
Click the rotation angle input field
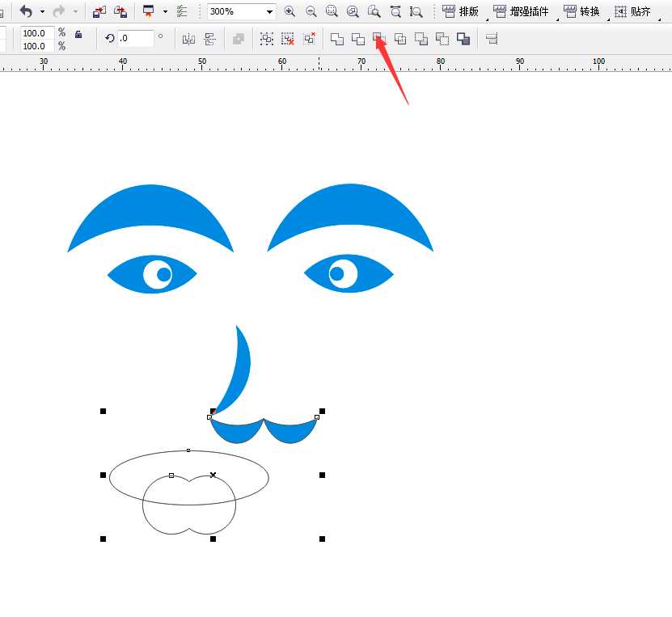click(x=134, y=38)
